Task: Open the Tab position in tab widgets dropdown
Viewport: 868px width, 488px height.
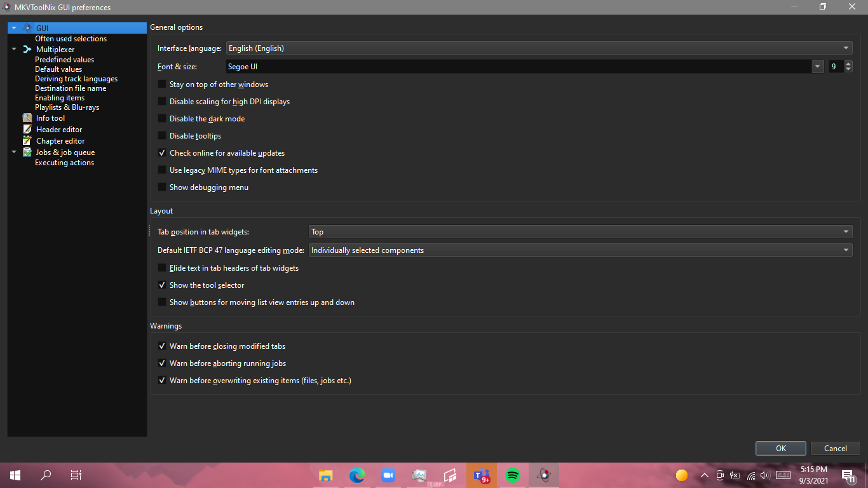Action: point(580,232)
